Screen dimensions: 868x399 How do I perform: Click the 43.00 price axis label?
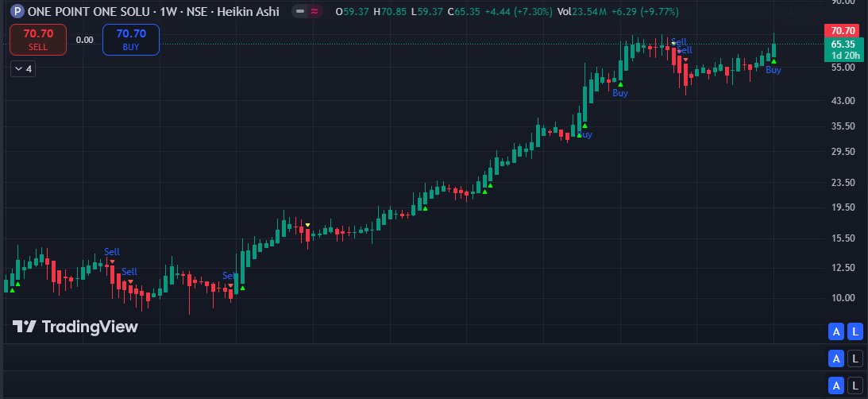[x=843, y=100]
